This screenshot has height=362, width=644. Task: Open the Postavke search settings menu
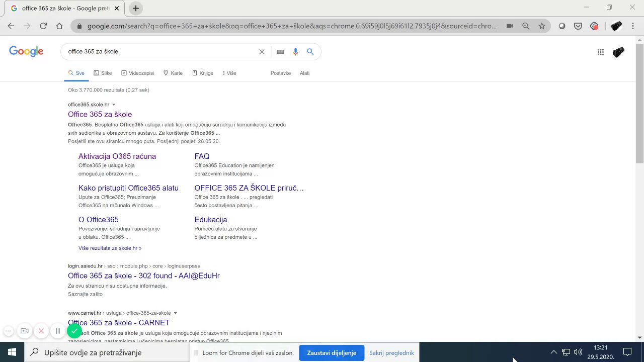point(281,73)
